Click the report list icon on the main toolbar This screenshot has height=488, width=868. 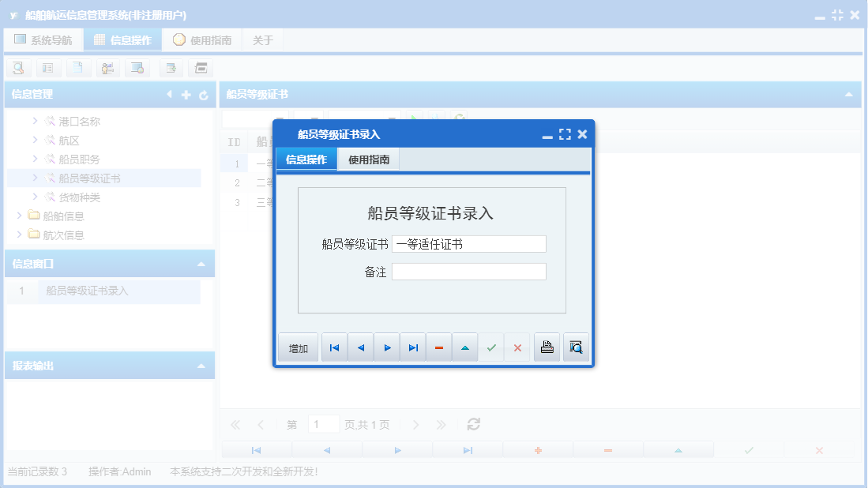[x=48, y=68]
